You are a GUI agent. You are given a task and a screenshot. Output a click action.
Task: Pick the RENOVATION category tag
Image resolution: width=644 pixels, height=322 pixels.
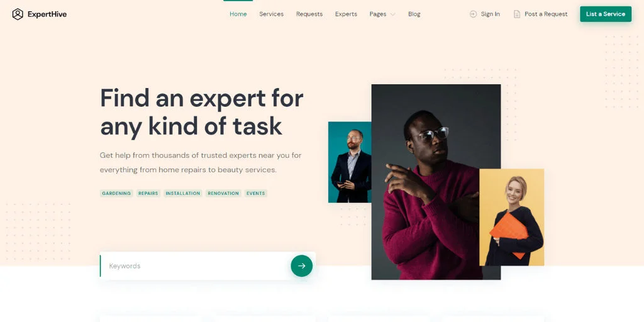pos(223,193)
